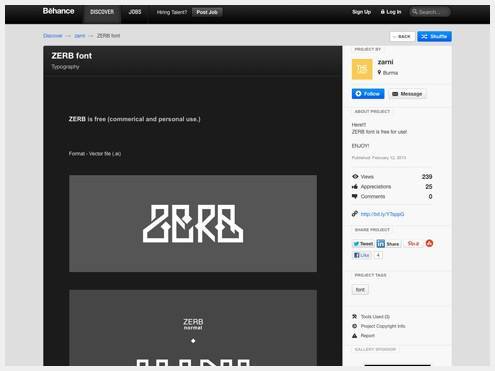The height and width of the screenshot is (371, 495).
Task: Open the Discover tab
Action: (102, 12)
